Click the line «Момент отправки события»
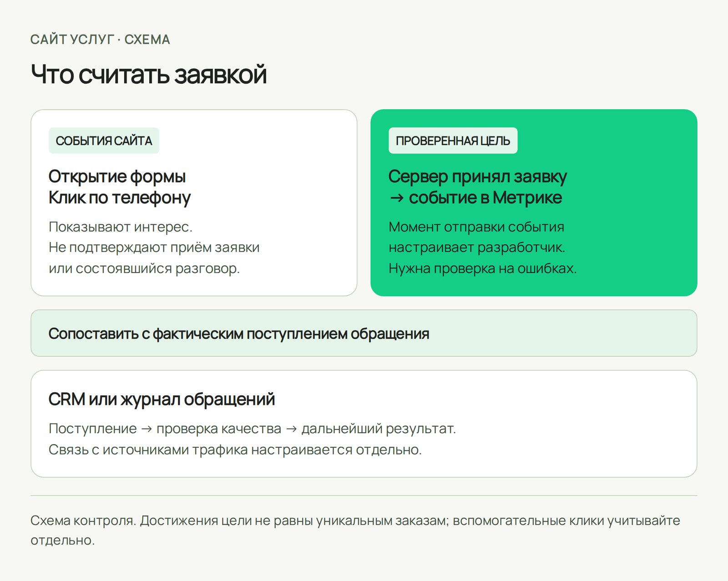 476,227
